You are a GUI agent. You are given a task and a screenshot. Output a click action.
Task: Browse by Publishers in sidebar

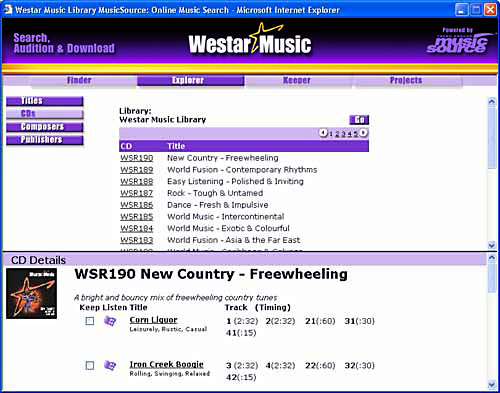click(45, 140)
